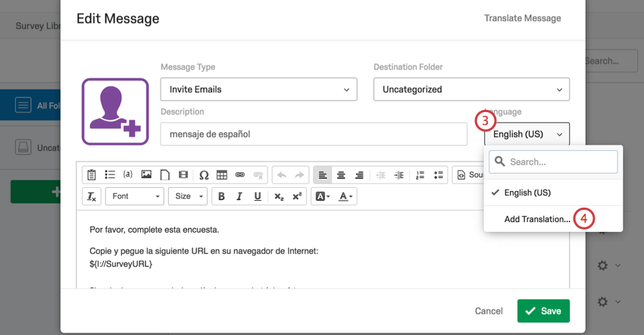Increase the paragraph indent
The image size is (644, 335).
[x=399, y=175]
